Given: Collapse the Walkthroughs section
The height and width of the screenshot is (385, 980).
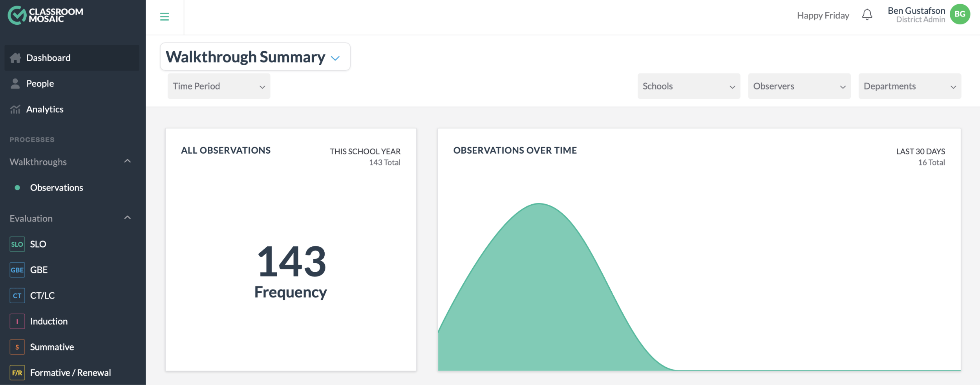Looking at the screenshot, I should click(x=127, y=161).
